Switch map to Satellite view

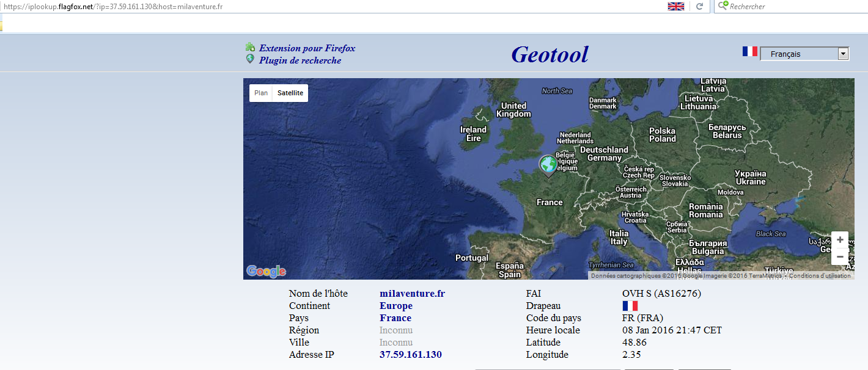tap(290, 93)
